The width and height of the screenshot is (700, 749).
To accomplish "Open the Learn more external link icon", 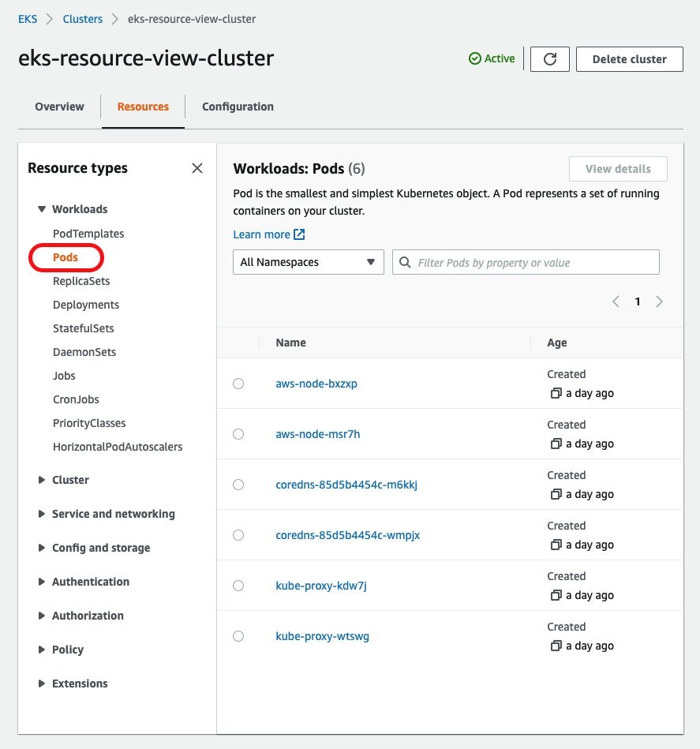I will pyautogui.click(x=299, y=234).
